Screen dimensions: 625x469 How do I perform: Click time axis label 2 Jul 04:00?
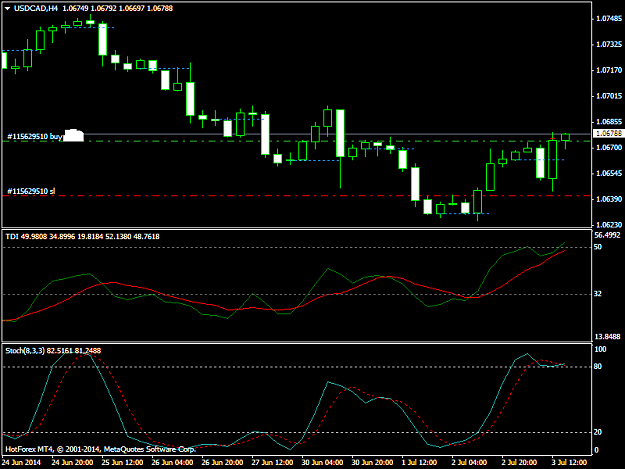tap(469, 462)
